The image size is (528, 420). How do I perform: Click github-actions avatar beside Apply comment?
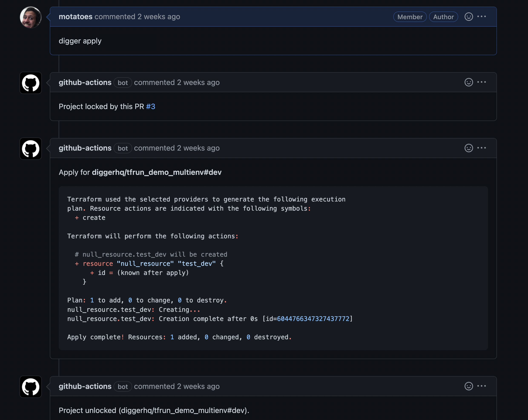pyautogui.click(x=31, y=149)
